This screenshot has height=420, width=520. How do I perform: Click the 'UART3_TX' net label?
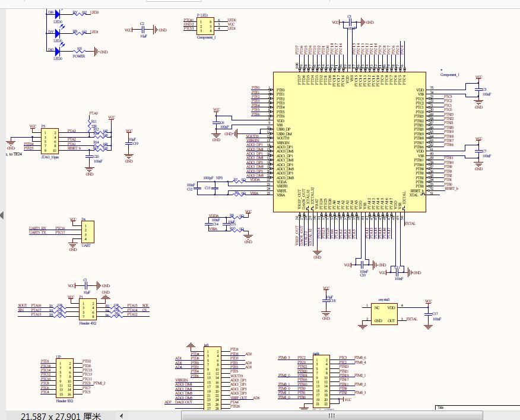[x=37, y=233]
